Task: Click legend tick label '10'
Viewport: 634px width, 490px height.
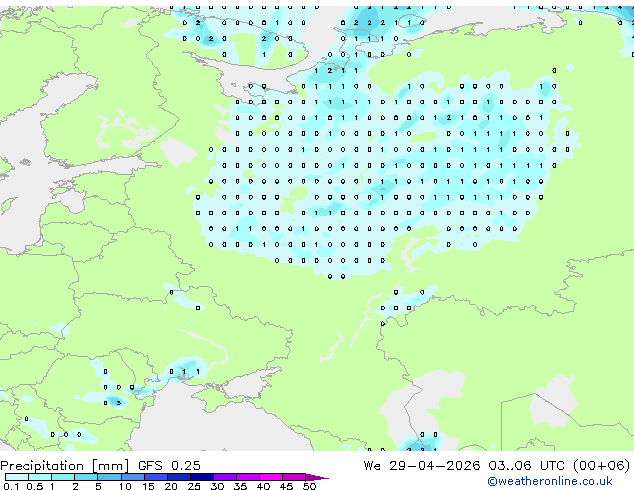Action: coord(125,486)
